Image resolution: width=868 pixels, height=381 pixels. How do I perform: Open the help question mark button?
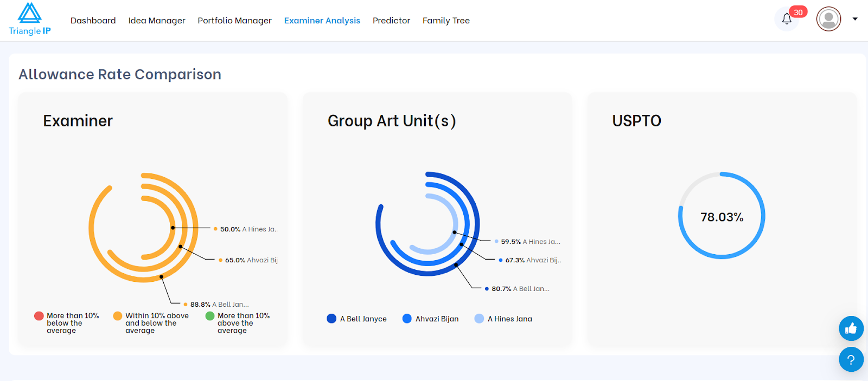tap(851, 359)
